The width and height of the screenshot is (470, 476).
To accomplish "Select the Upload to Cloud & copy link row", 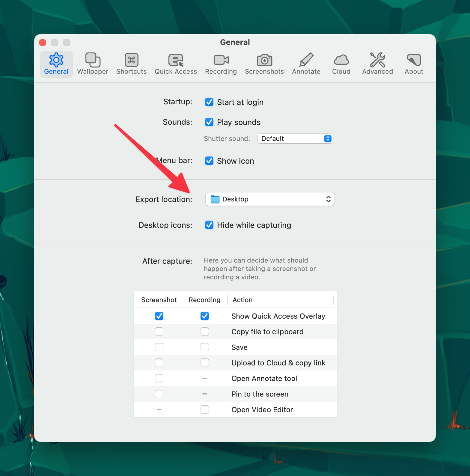I will point(278,363).
